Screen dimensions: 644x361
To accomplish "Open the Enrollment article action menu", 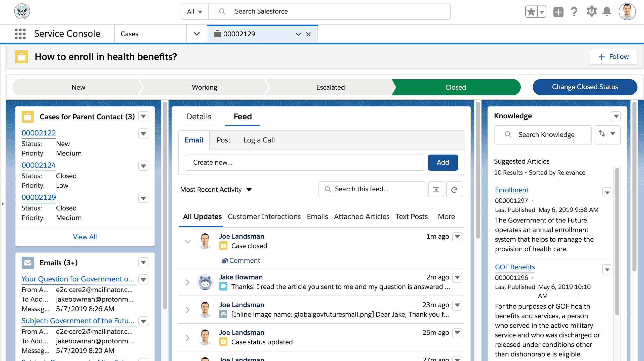I will click(x=607, y=193).
